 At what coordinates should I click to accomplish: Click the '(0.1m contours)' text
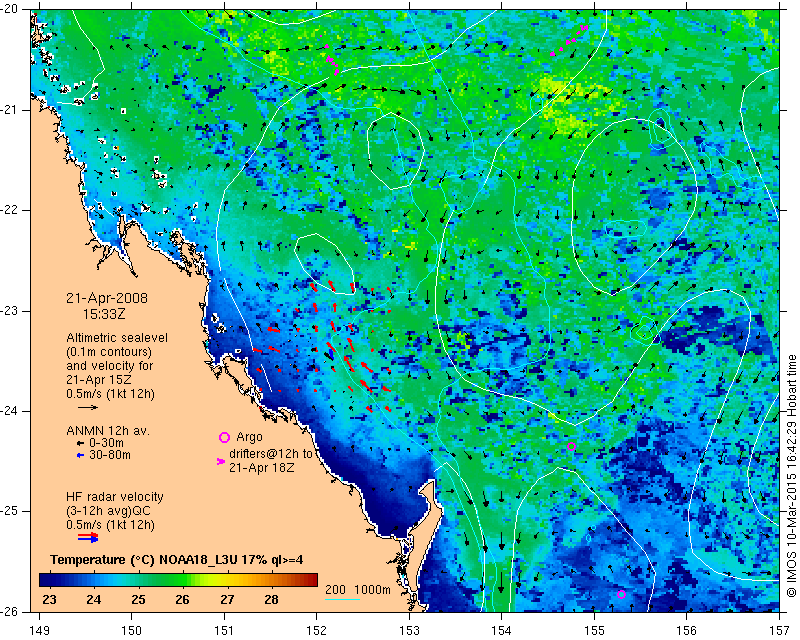click(109, 352)
